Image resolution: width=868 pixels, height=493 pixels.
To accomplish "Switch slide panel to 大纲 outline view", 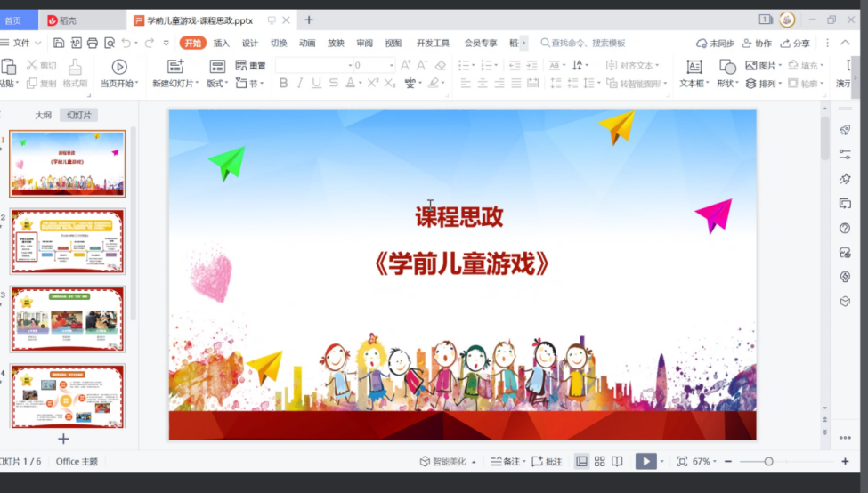I will click(x=43, y=115).
